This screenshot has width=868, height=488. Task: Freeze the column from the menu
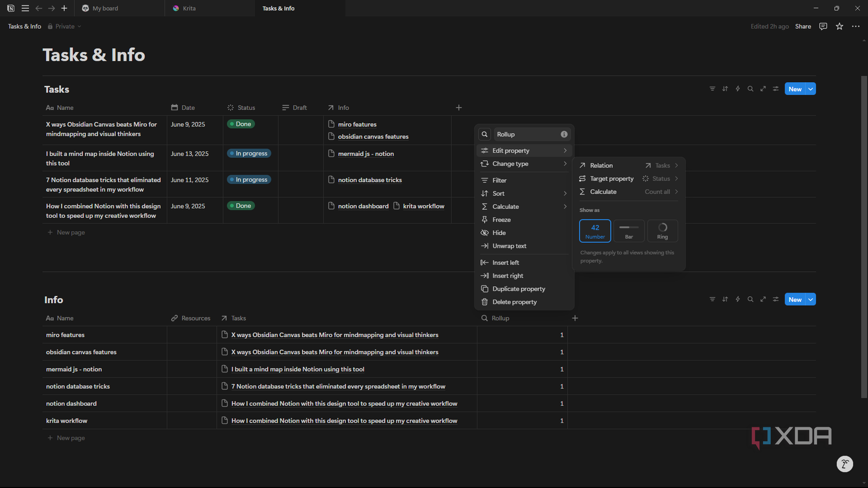524,220
